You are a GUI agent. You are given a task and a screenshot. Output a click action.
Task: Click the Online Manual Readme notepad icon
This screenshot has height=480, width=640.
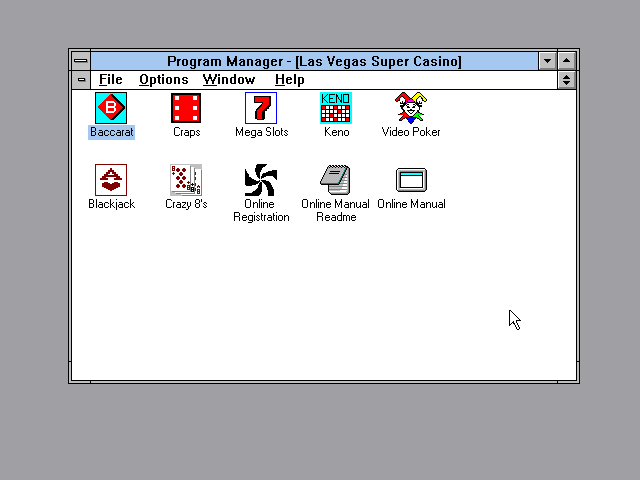click(x=336, y=180)
